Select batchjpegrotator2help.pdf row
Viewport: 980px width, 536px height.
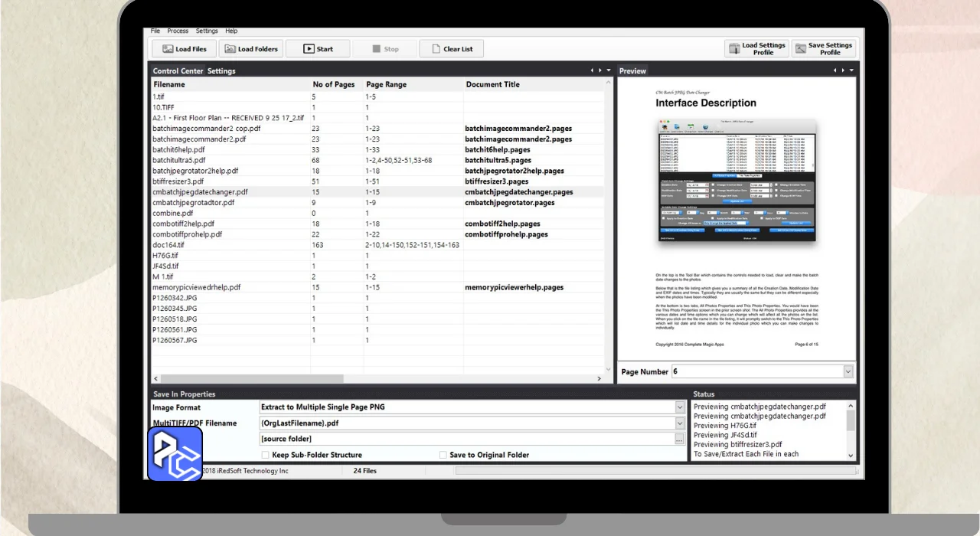377,172
